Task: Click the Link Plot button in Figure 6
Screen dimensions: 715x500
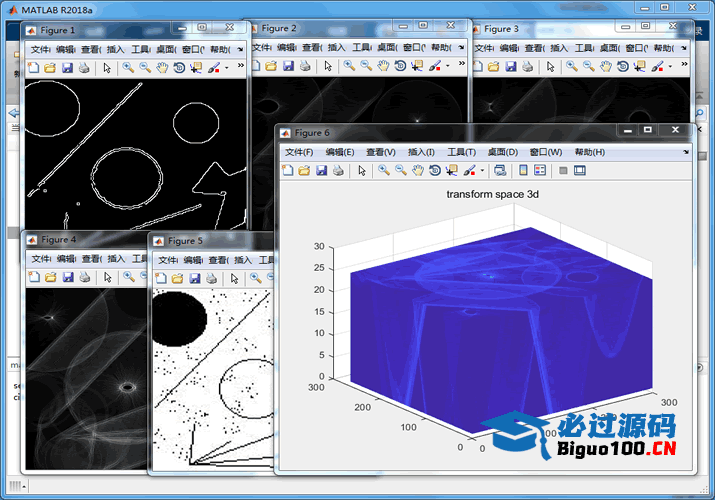Action: [500, 171]
